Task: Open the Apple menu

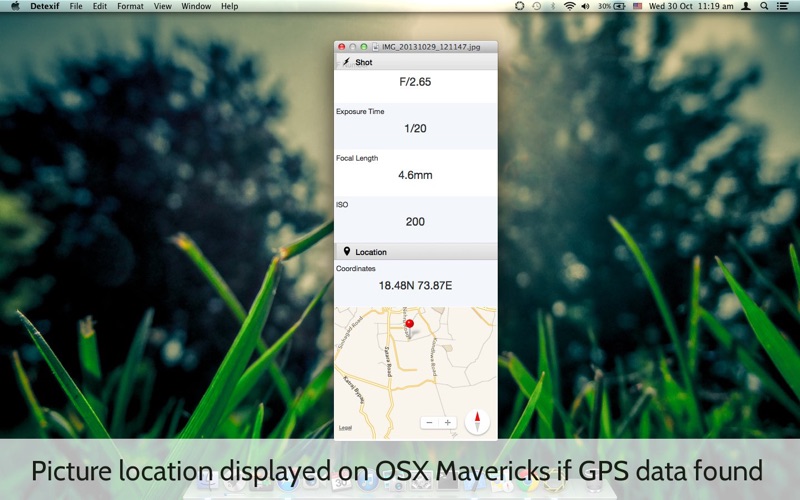Action: [x=15, y=6]
